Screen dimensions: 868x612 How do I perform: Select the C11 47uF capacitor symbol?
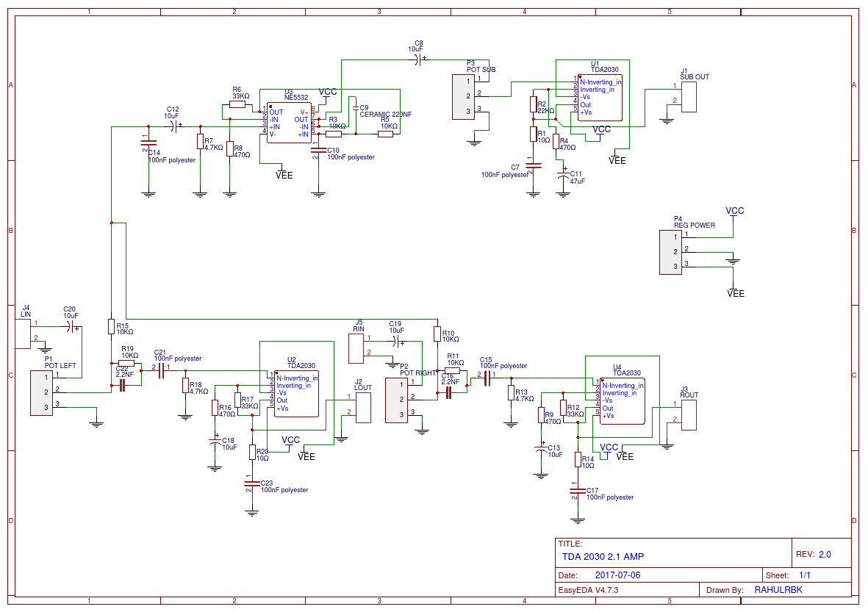pyautogui.click(x=563, y=173)
